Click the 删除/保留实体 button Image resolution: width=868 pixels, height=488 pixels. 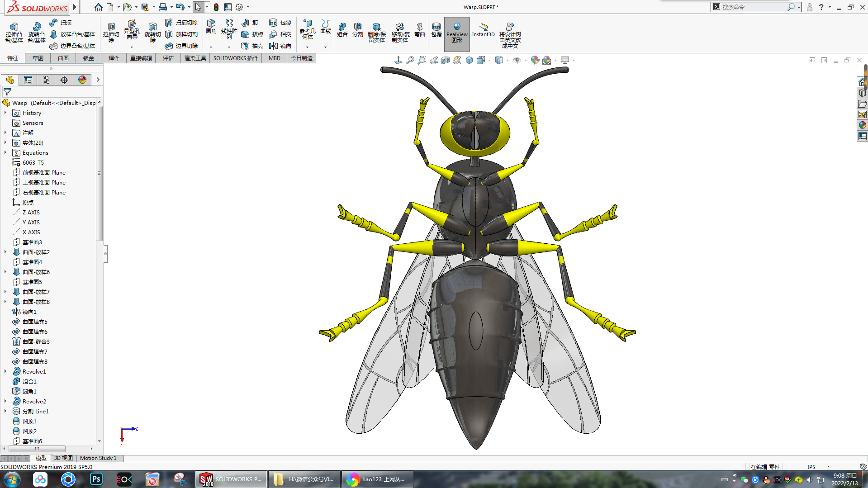tap(376, 33)
